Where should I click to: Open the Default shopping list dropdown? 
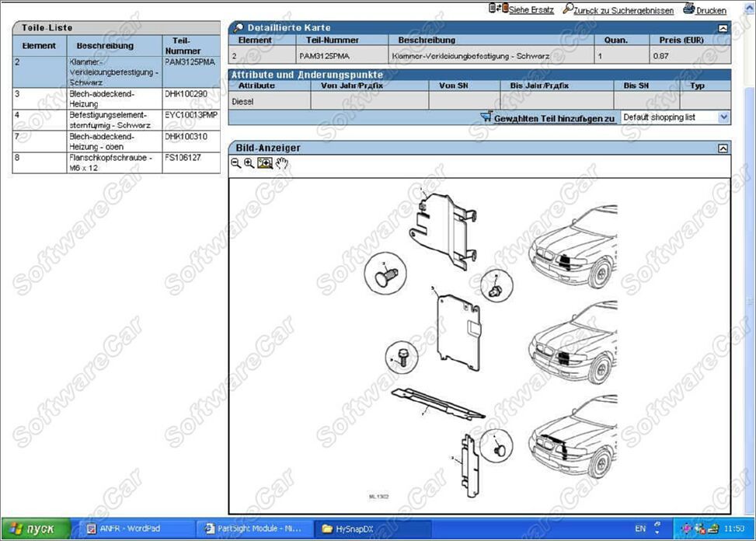723,117
